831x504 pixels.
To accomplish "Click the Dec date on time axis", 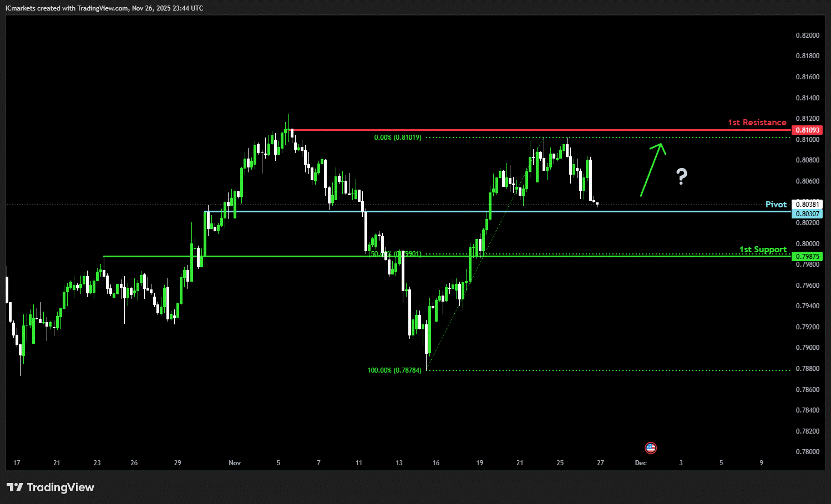I will point(641,463).
